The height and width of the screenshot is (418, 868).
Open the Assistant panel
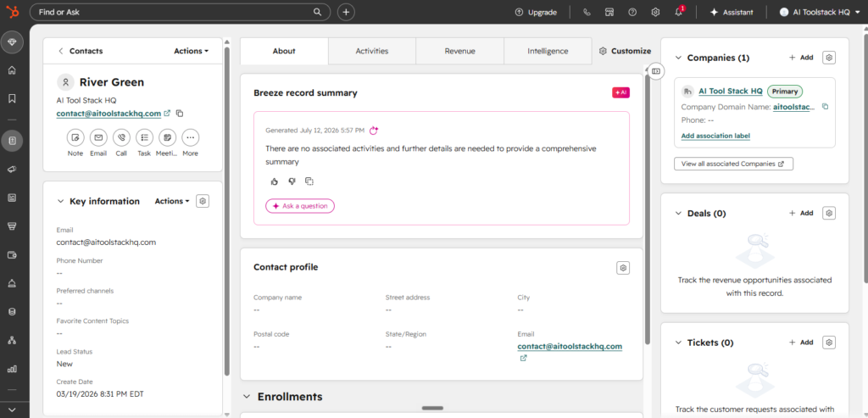tap(732, 12)
